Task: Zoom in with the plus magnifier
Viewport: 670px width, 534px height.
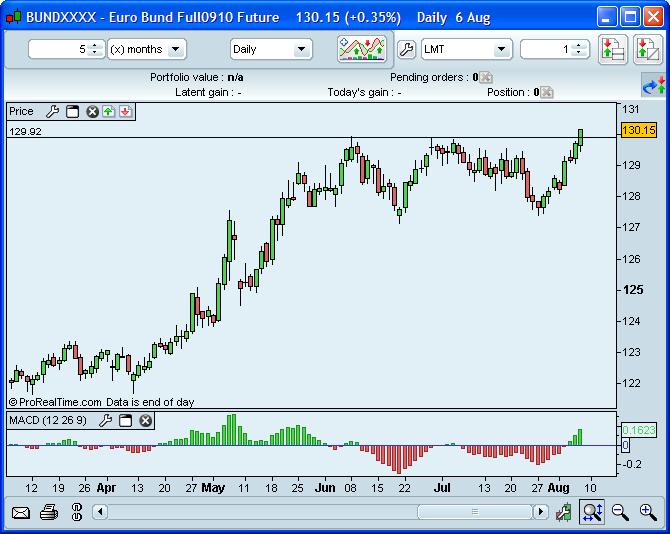Action: click(648, 512)
